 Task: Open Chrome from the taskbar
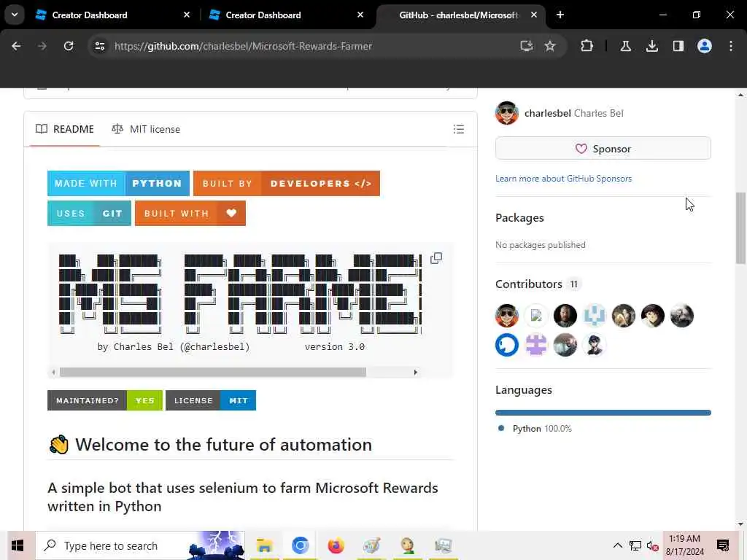pos(300,545)
